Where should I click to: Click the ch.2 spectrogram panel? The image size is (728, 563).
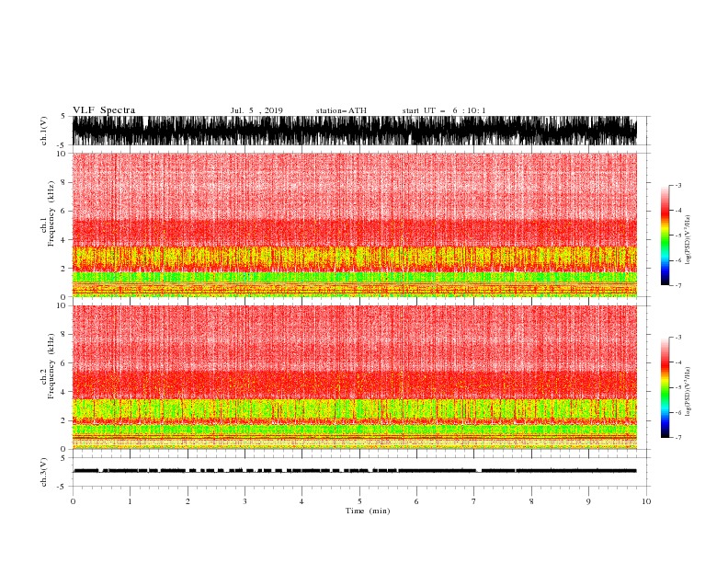pos(355,377)
